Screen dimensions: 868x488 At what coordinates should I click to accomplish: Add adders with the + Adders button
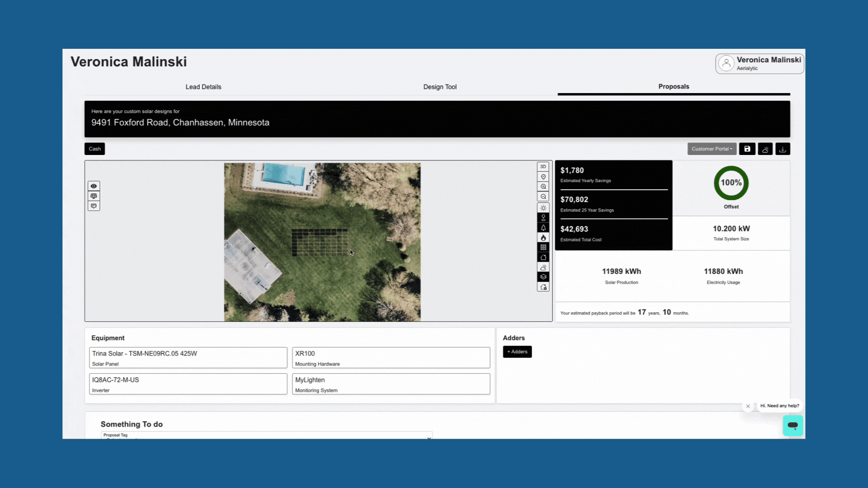[517, 352]
